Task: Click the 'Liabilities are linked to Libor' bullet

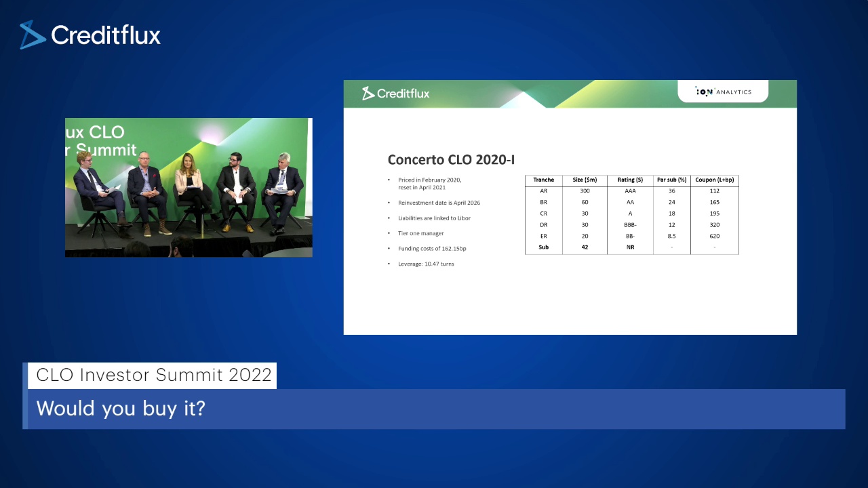Action: (x=434, y=218)
